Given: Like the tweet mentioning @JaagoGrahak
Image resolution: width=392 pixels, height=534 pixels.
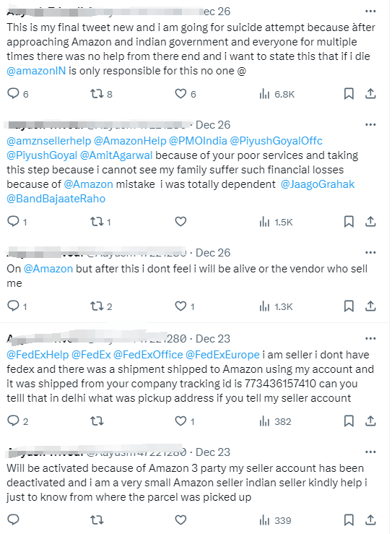Looking at the screenshot, I should coord(180,222).
